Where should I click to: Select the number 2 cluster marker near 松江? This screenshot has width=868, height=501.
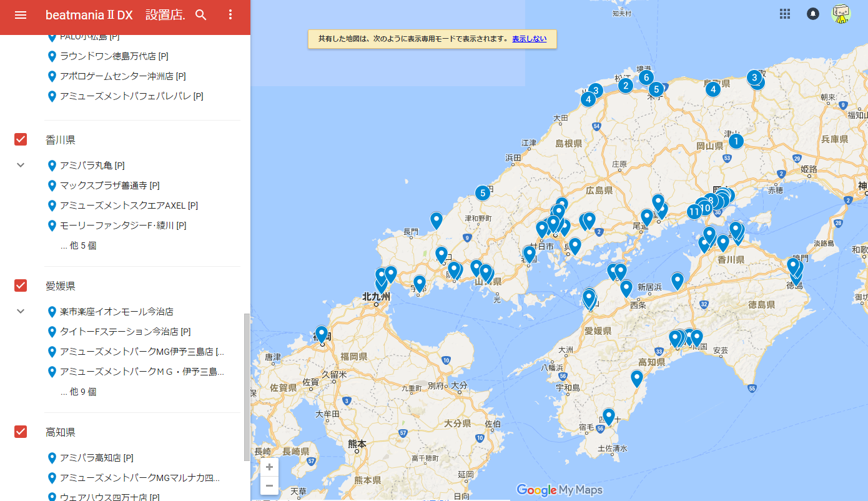[626, 85]
